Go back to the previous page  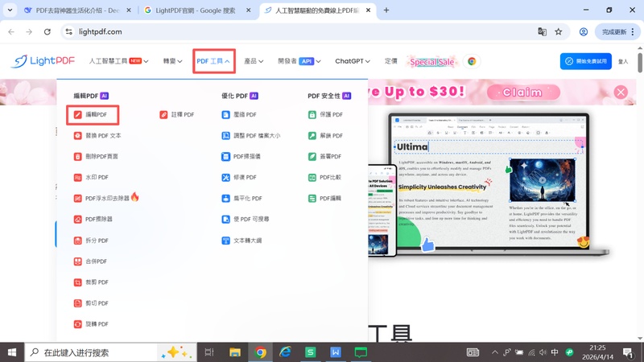(11, 31)
